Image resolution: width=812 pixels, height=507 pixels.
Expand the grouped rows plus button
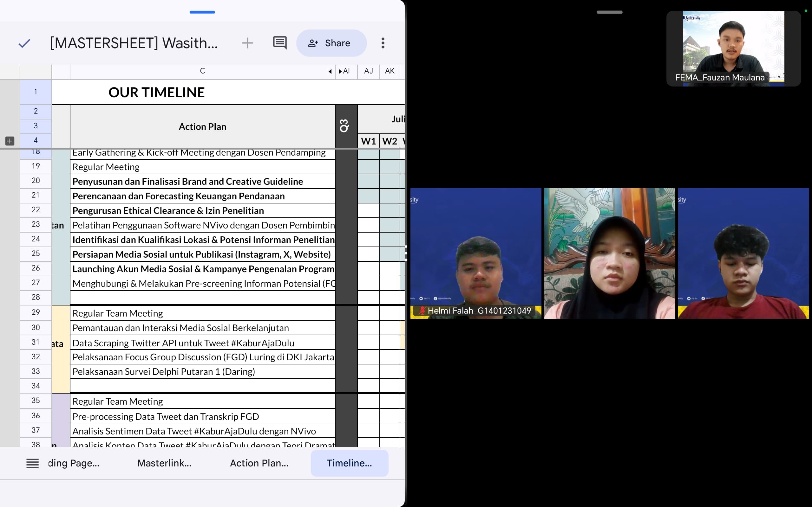coord(10,141)
